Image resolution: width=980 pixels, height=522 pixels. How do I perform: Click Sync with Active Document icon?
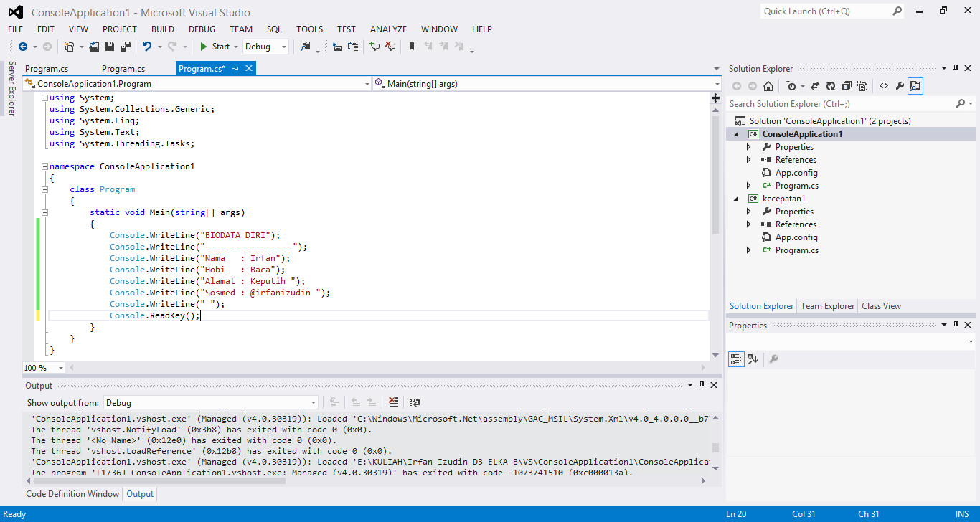[x=815, y=86]
